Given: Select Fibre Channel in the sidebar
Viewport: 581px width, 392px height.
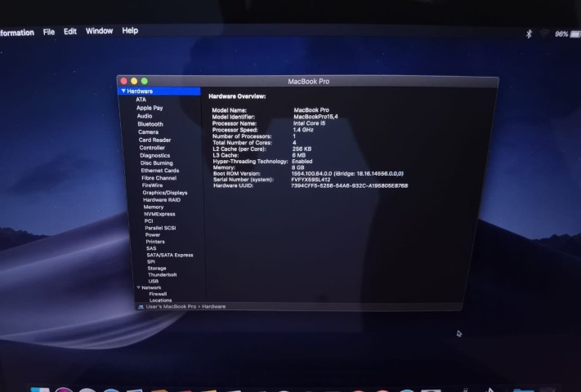Looking at the screenshot, I should click(159, 178).
